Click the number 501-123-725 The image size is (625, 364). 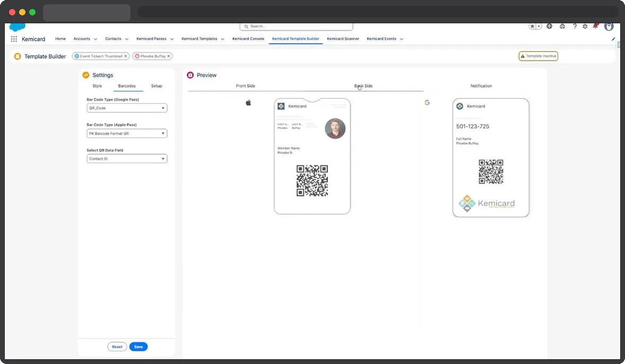pyautogui.click(x=473, y=126)
